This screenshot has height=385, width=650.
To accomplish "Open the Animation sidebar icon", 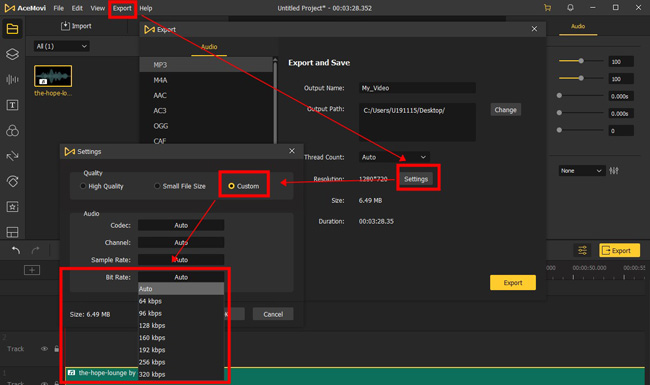I will 12,181.
